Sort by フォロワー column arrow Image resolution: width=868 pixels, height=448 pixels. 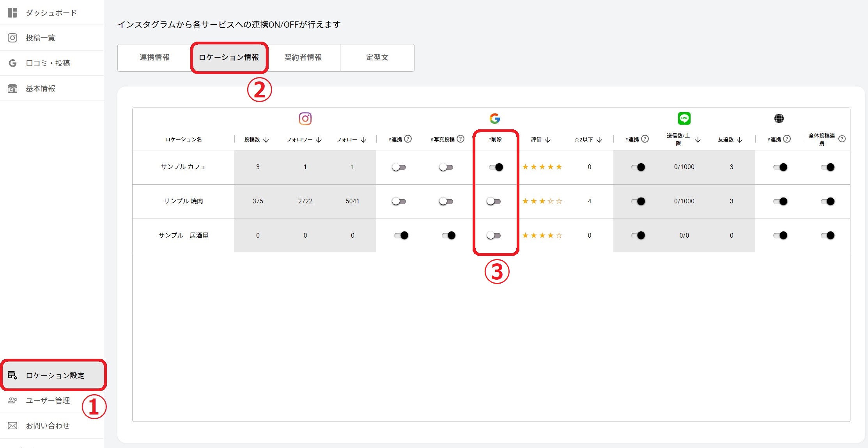pos(319,139)
